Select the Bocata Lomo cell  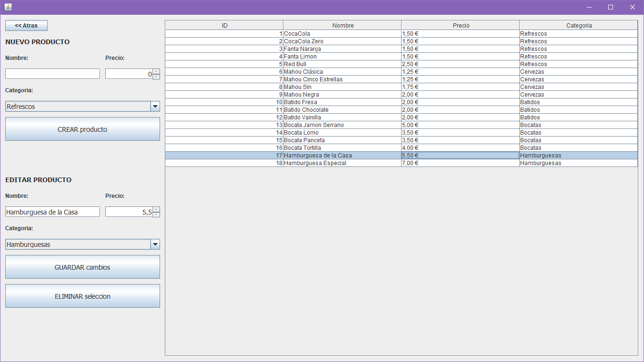(342, 133)
